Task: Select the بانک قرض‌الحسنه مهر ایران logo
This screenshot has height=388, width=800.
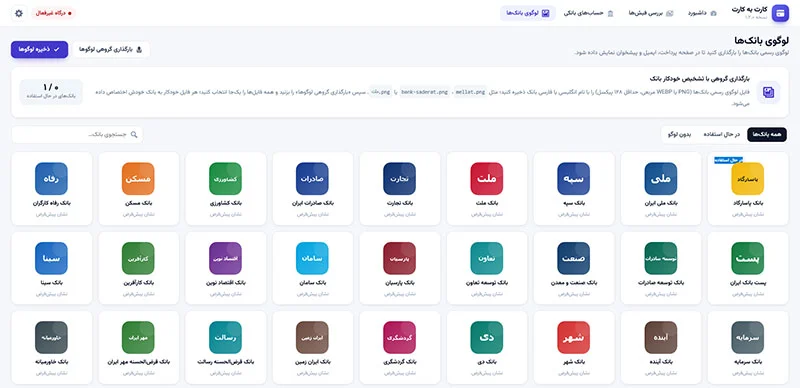Action: tap(138, 337)
